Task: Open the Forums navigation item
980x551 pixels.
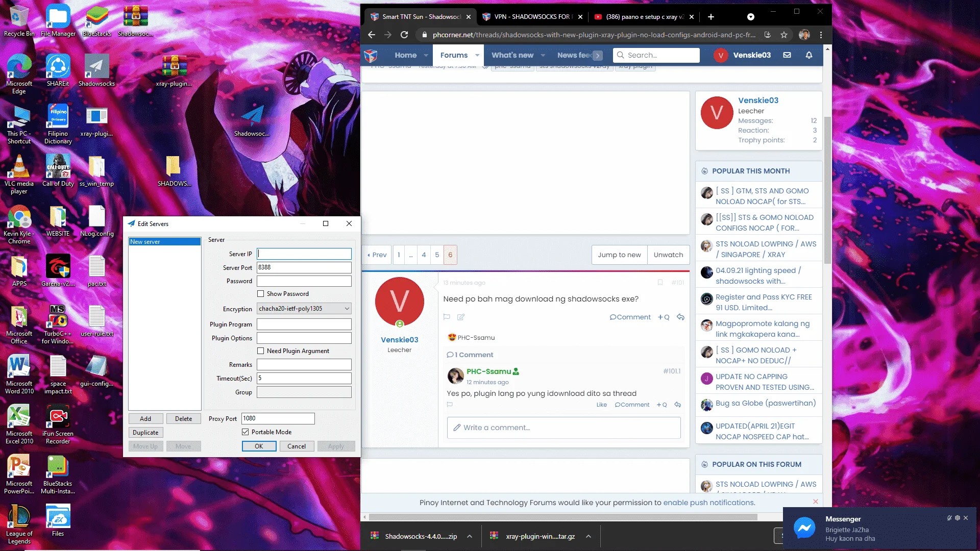Action: 454,55
